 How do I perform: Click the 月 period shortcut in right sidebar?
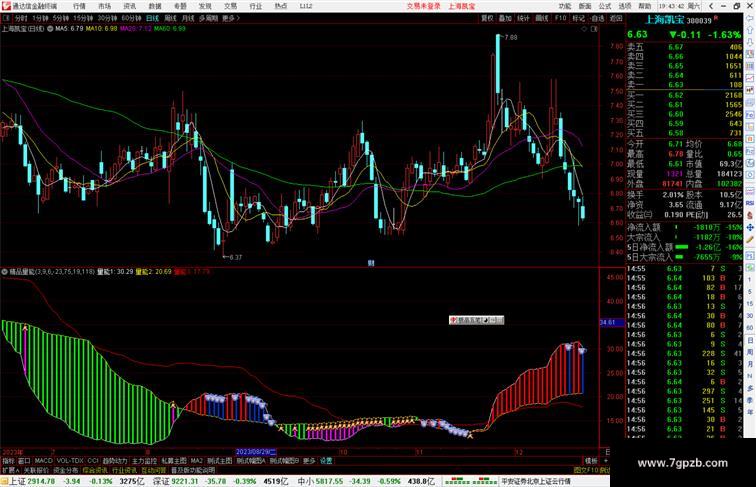coord(750,364)
